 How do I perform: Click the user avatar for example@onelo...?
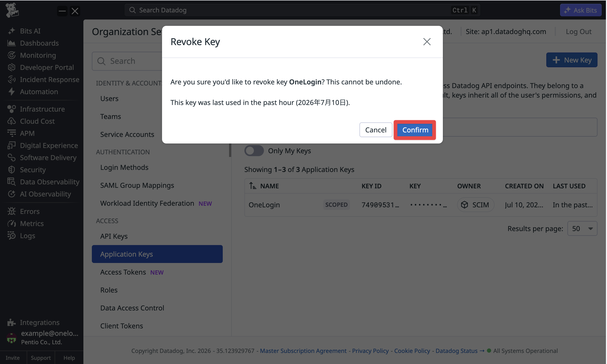(11, 338)
